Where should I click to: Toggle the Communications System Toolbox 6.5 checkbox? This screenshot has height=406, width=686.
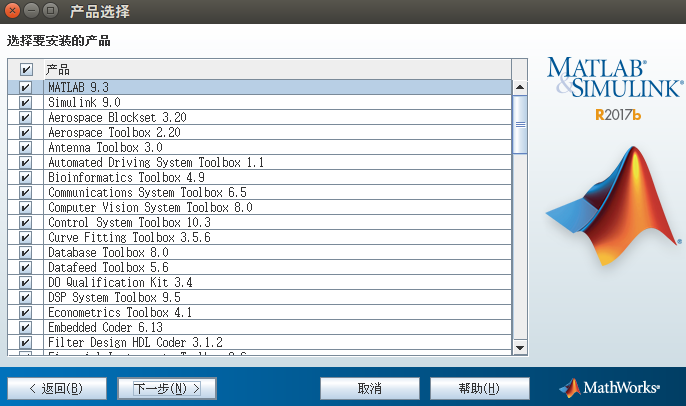pos(25,192)
